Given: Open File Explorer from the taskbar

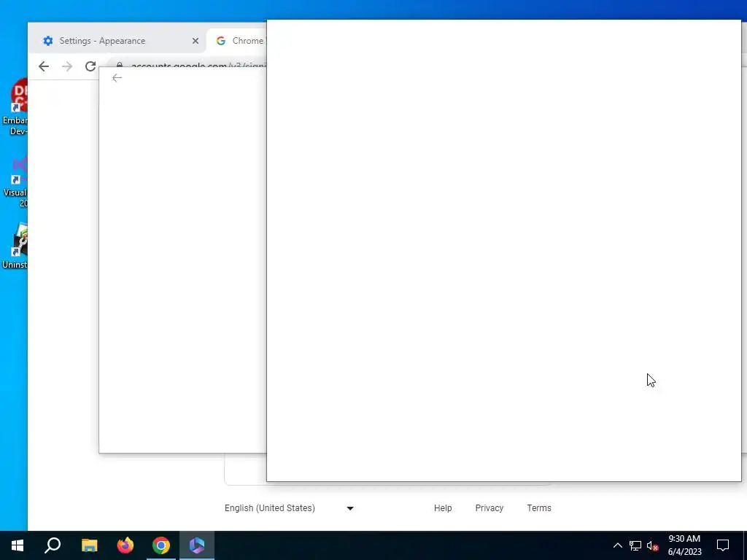Looking at the screenshot, I should coord(89,545).
